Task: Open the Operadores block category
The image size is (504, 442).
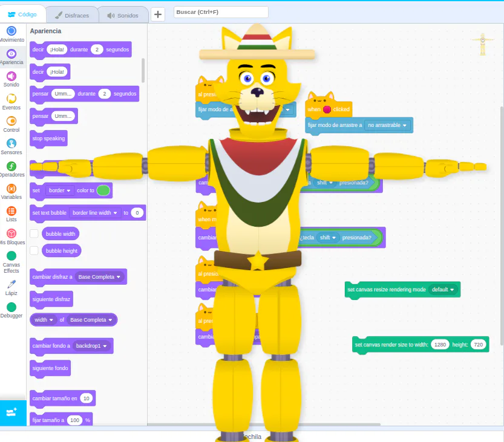Action: 11,169
